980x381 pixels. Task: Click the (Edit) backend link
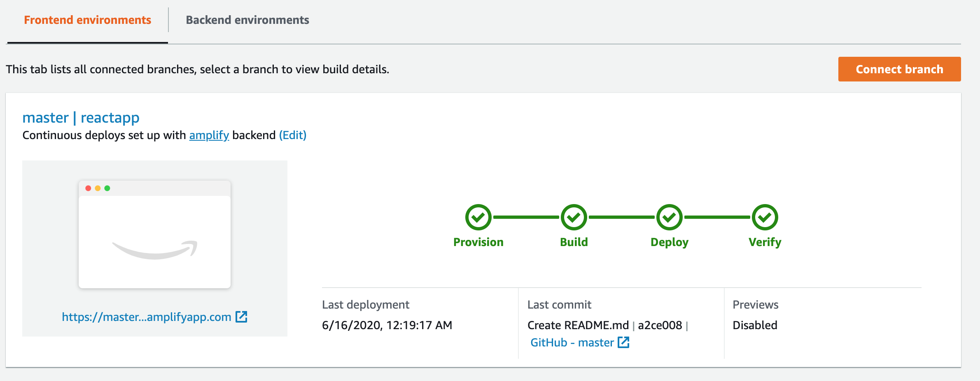(x=292, y=135)
